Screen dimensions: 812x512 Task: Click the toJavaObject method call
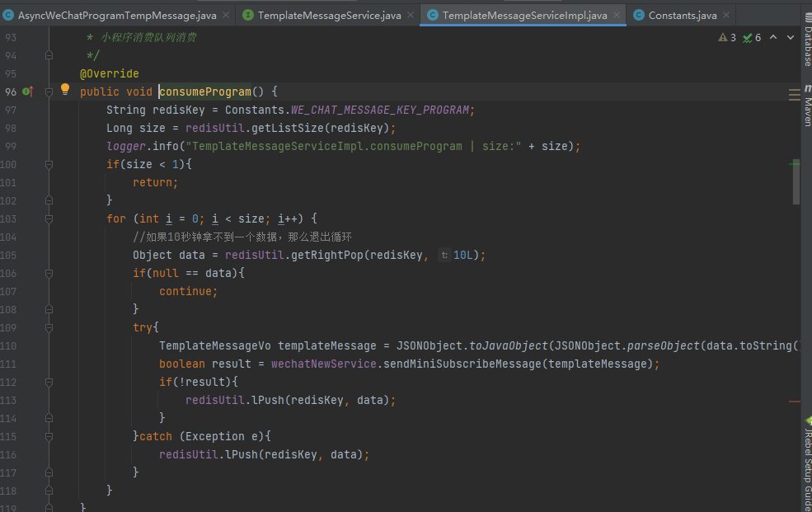tap(508, 345)
